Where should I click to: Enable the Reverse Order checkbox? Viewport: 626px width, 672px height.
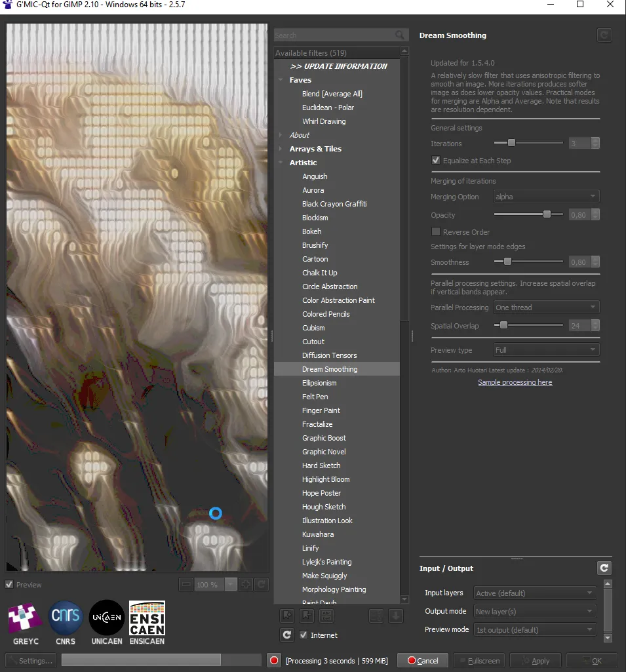(x=436, y=231)
